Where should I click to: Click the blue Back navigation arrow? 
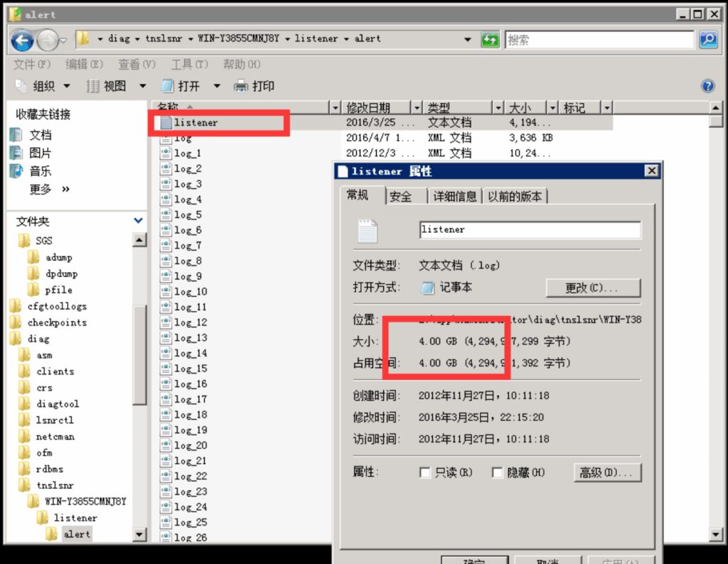[x=23, y=39]
